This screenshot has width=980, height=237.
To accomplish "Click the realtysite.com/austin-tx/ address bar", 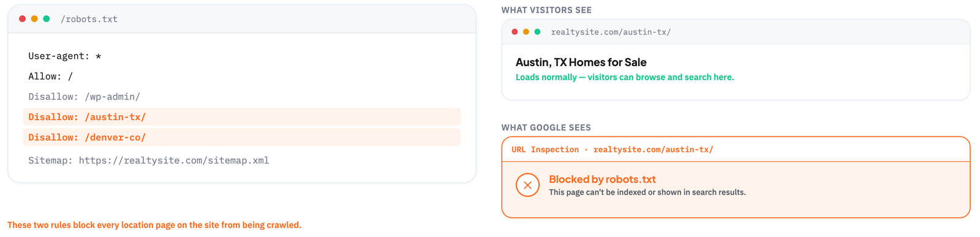I will point(611,32).
